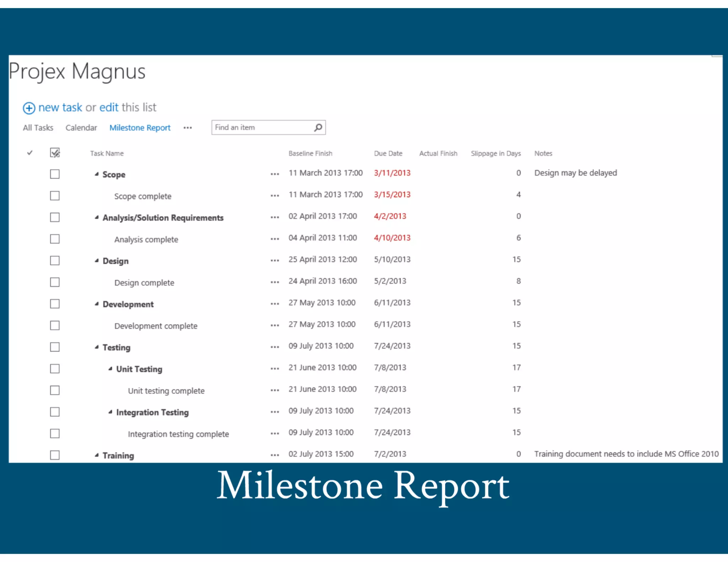The height and width of the screenshot is (562, 728).
Task: Check the Analysis complete checkbox
Action: click(55, 239)
